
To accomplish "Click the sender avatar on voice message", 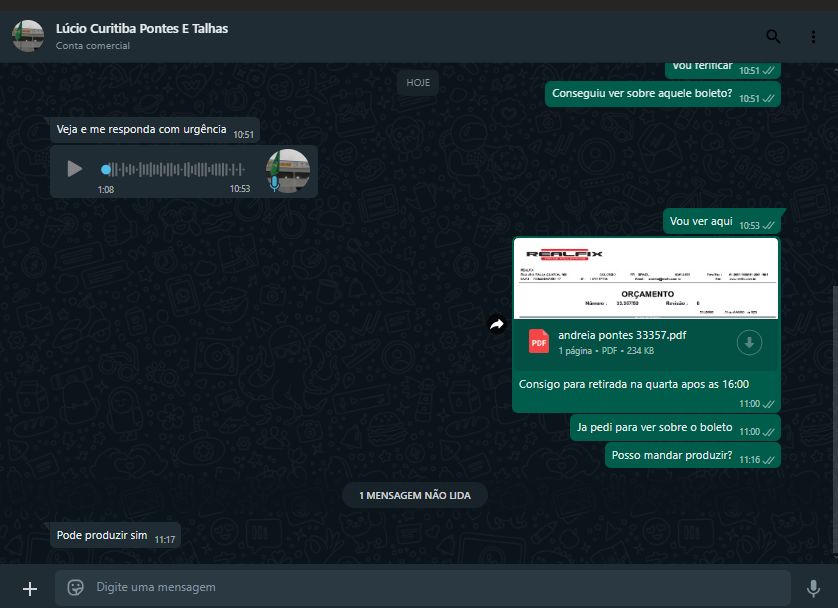I will (288, 169).
